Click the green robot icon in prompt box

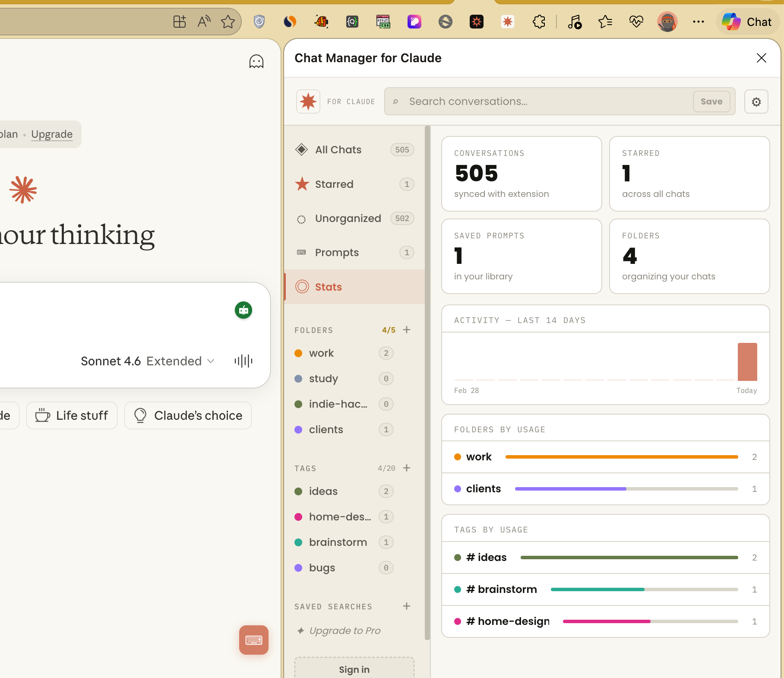point(243,310)
